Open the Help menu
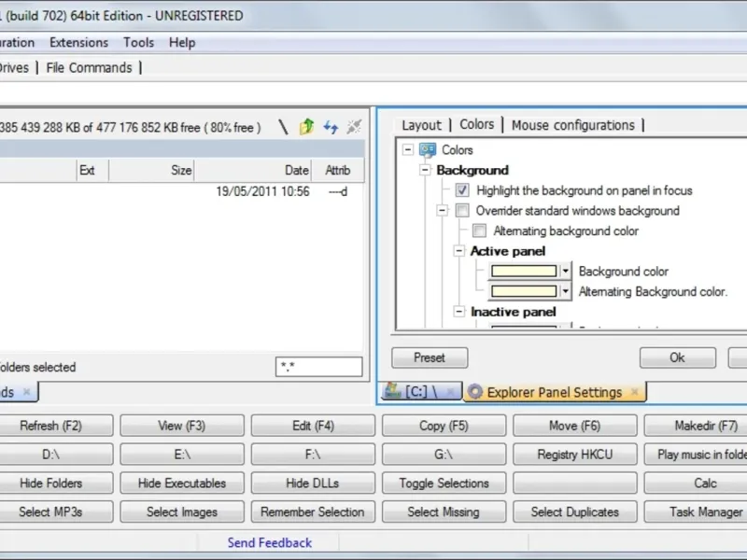Image resolution: width=747 pixels, height=560 pixels. pos(182,43)
